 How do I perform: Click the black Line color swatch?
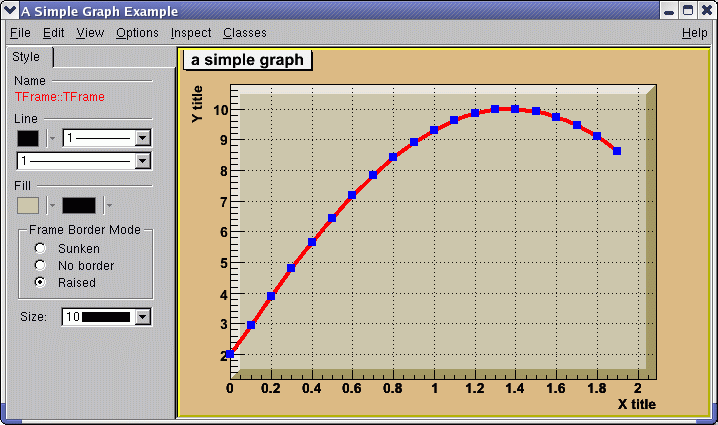click(x=28, y=138)
